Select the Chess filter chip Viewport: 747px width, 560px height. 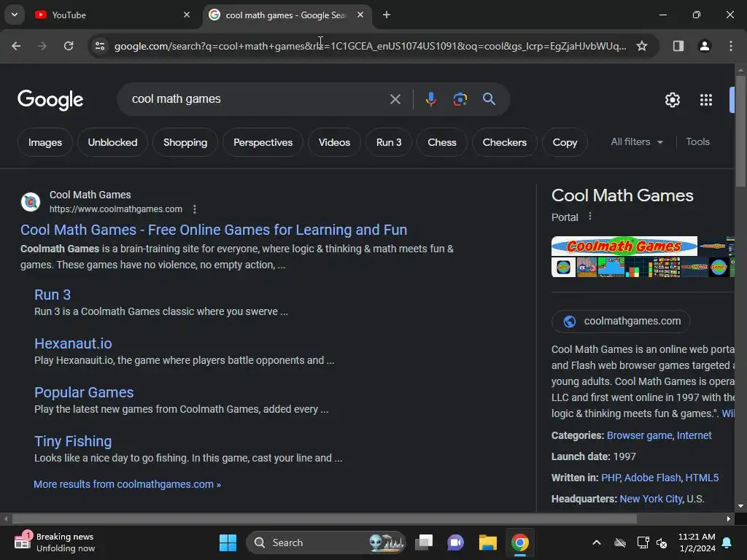point(441,142)
